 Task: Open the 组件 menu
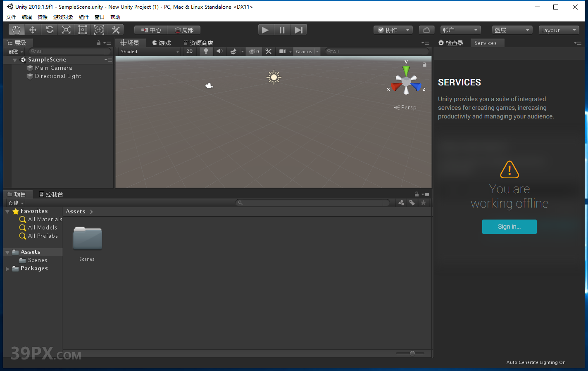pos(84,17)
